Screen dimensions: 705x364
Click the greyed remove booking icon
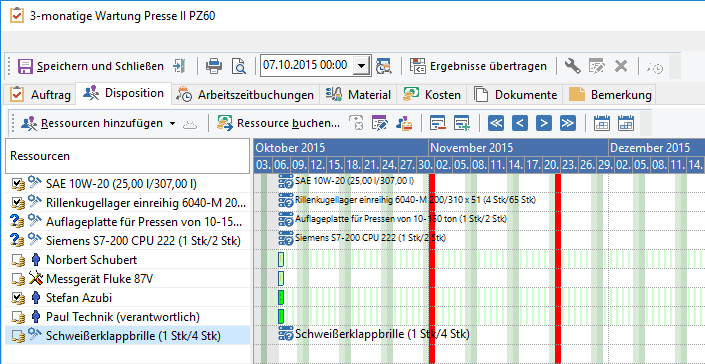(x=356, y=123)
